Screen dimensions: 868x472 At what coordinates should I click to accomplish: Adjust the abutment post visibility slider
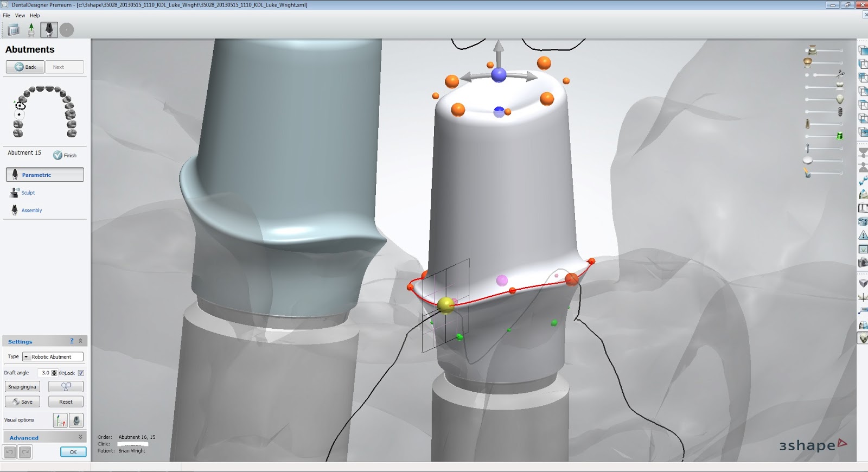point(825,124)
